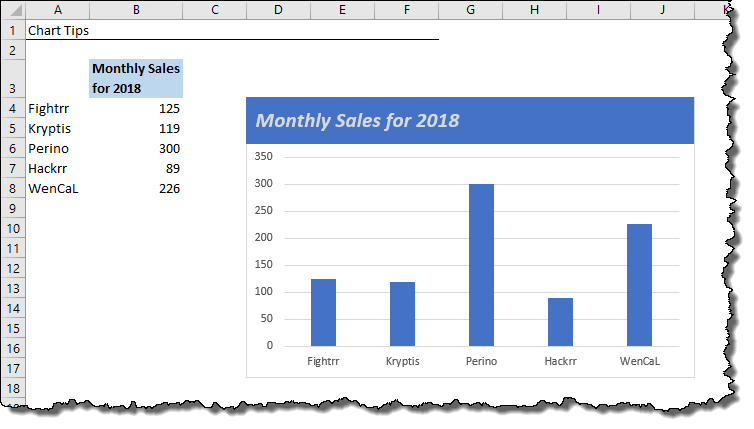
Task: Click the cell with value 89
Action: [x=136, y=168]
